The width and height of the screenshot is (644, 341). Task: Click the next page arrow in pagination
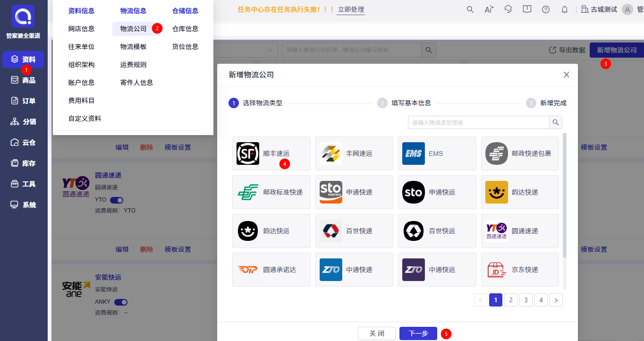[x=556, y=300]
